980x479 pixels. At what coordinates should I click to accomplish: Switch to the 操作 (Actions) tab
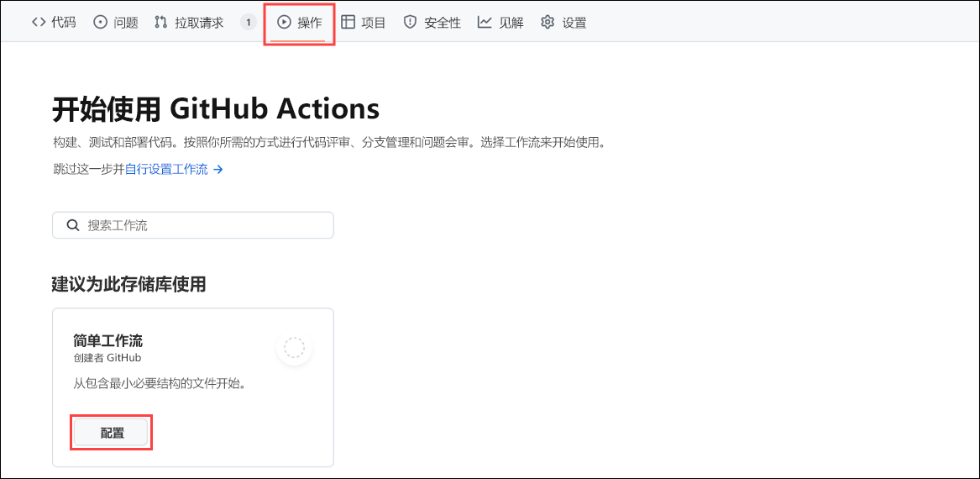(300, 24)
